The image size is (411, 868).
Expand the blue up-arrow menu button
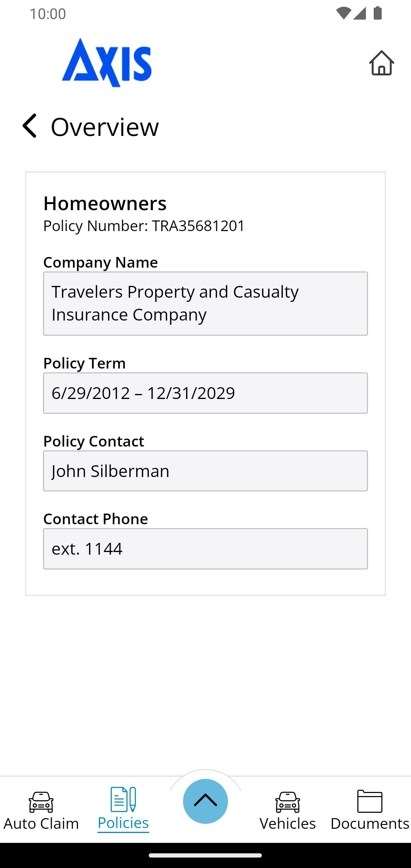tap(205, 801)
